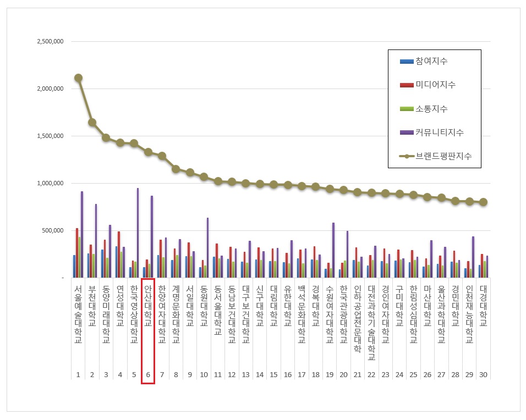Click the 참여지수 legend entry
This screenshot has width=526, height=420.
(424, 61)
